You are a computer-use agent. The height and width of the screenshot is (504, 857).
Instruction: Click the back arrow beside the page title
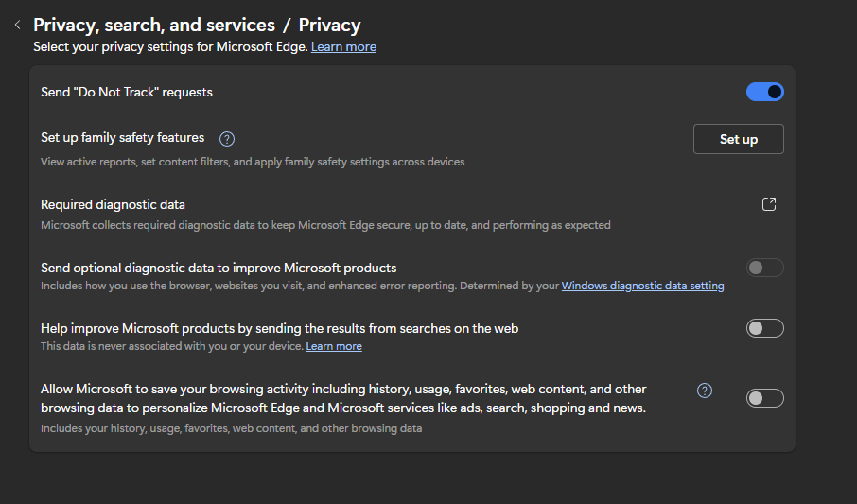(17, 26)
